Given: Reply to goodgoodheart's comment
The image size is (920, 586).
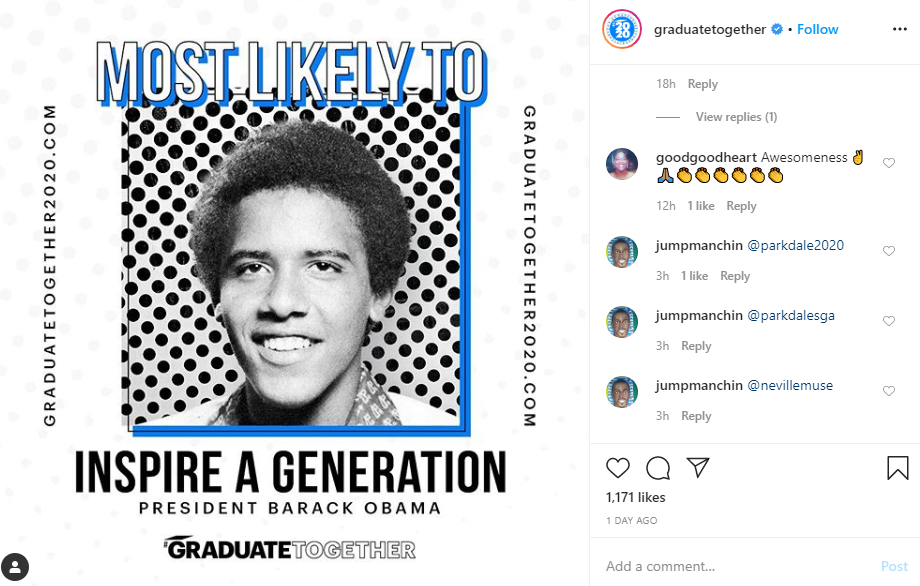Looking at the screenshot, I should (x=741, y=206).
